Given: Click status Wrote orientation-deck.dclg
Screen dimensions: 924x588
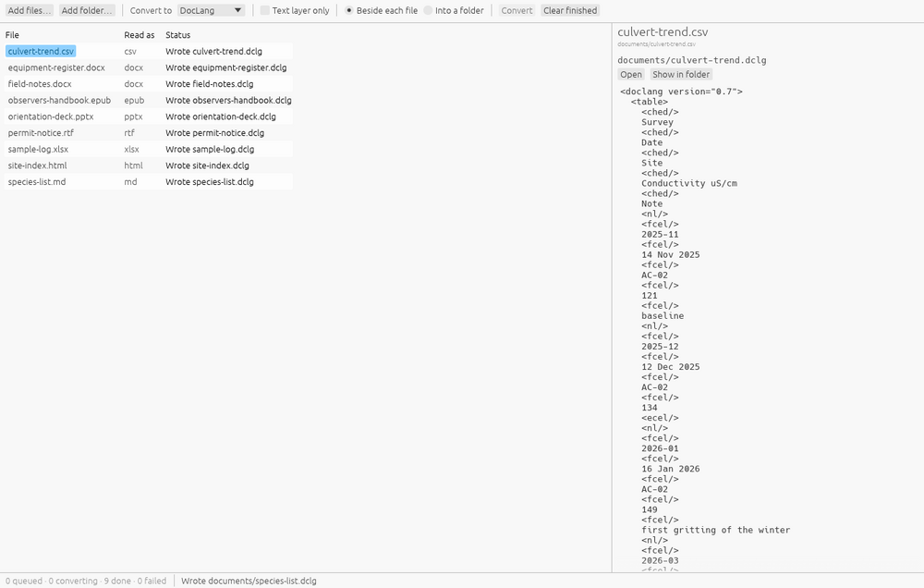Looking at the screenshot, I should point(221,116).
